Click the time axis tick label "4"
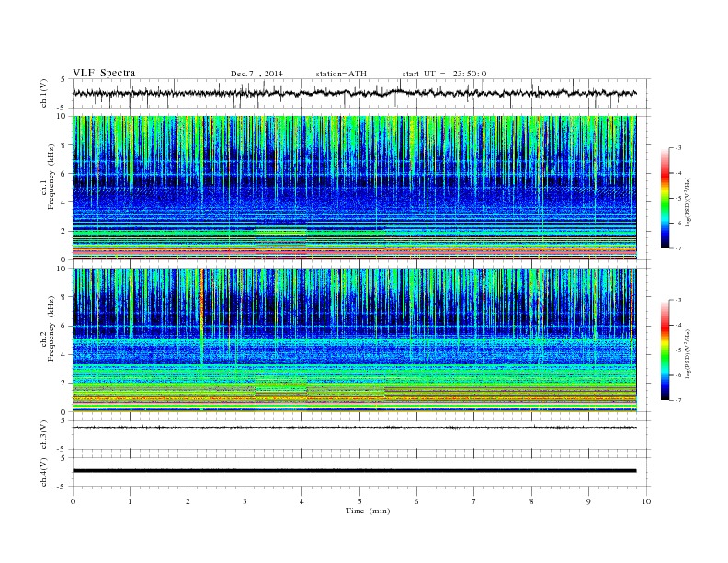Screen dimensions: 728x563 pos(302,501)
